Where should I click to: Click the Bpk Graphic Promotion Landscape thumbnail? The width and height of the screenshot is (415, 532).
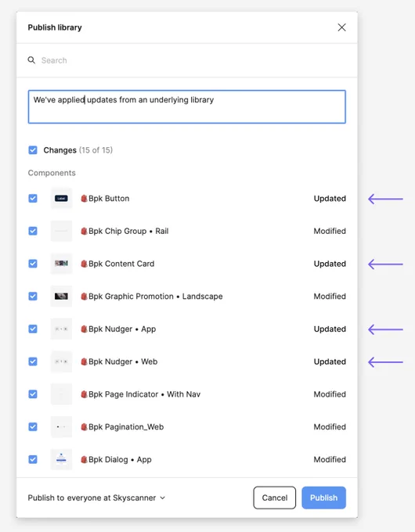(62, 297)
